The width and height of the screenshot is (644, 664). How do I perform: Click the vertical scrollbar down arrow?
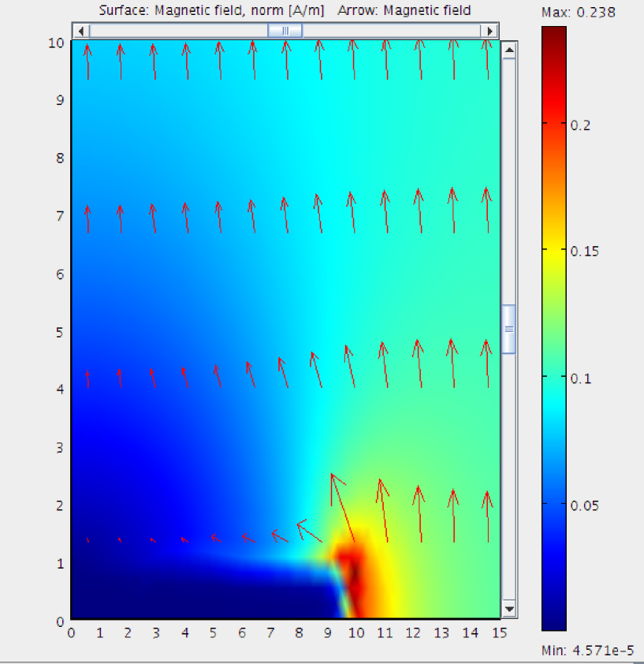509,609
